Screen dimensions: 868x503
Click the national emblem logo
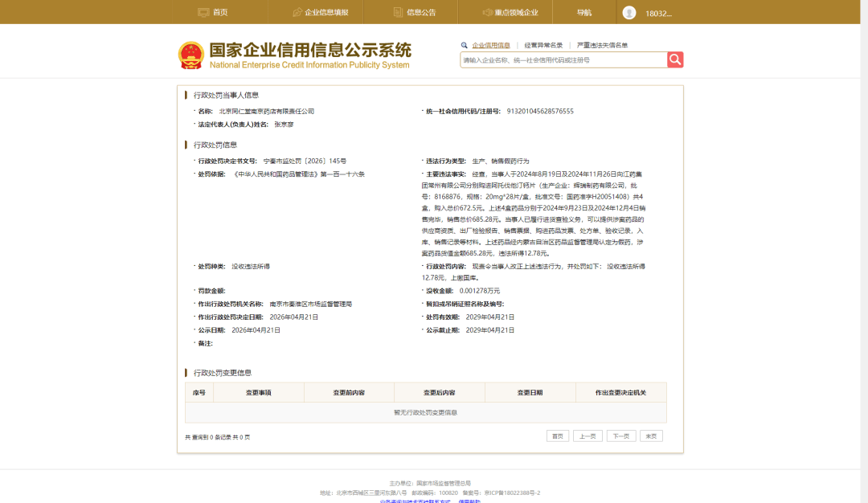[x=191, y=55]
